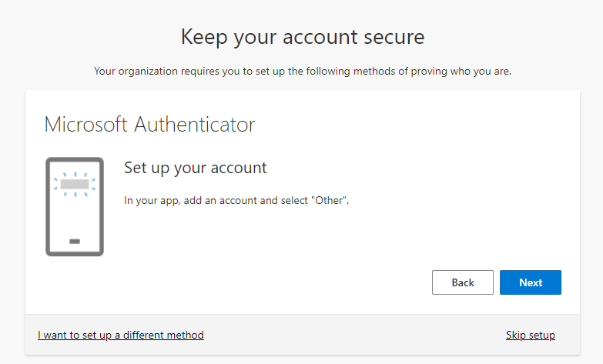
Task: Select the Skip setup link
Action: point(531,336)
